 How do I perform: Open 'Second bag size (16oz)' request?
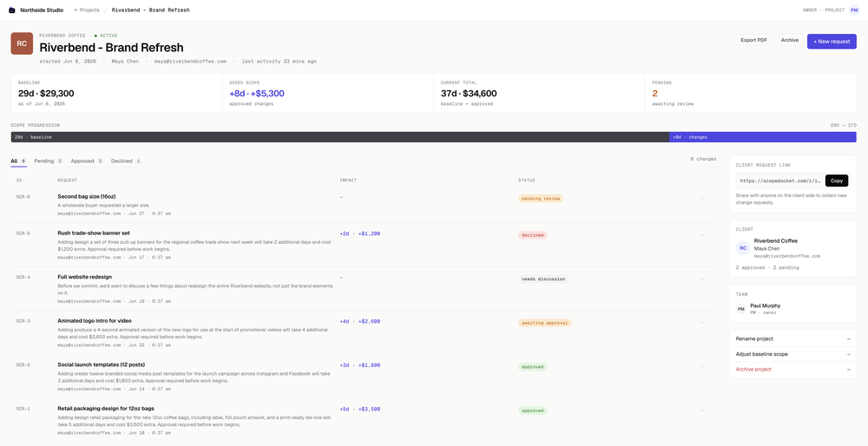(x=86, y=196)
